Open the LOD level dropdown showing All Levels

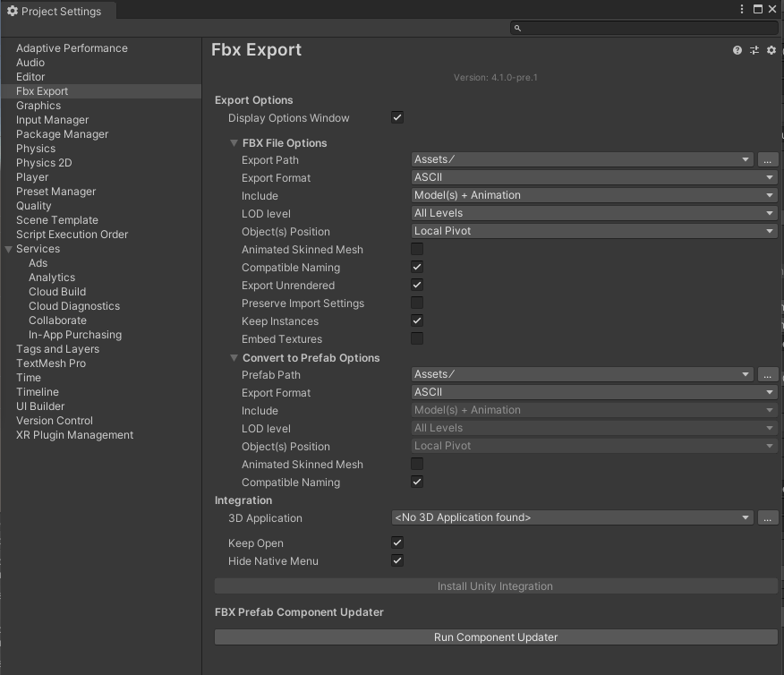591,213
